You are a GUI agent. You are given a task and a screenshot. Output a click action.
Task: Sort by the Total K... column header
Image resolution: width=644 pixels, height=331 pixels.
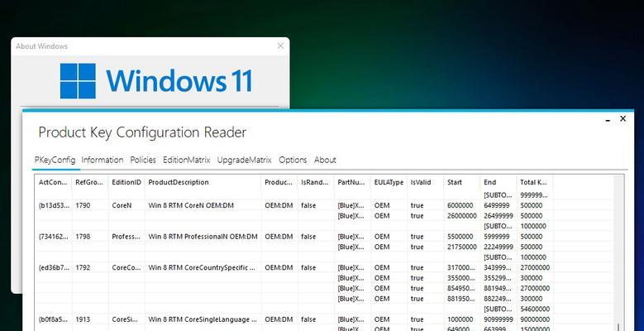[x=535, y=182]
